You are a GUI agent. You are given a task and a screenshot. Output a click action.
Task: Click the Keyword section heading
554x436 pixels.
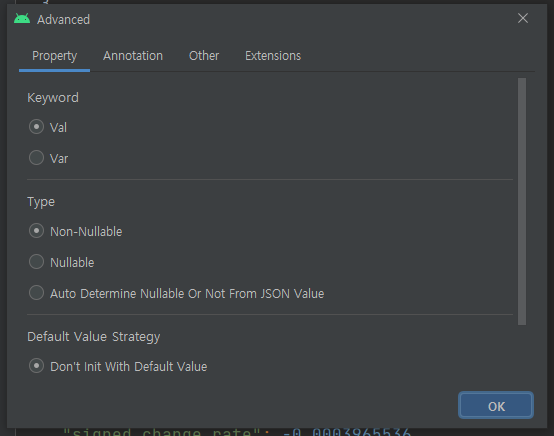pyautogui.click(x=53, y=98)
